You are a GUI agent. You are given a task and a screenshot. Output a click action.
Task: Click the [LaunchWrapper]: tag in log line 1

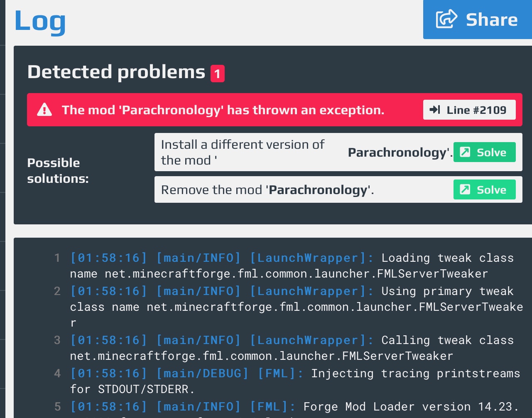(x=312, y=258)
